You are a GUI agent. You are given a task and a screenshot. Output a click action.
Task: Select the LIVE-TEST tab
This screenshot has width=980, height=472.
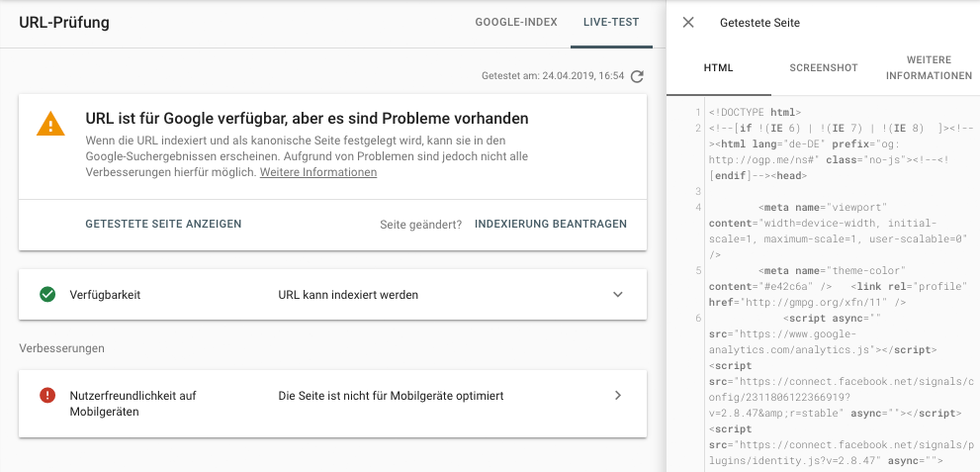pos(611,22)
